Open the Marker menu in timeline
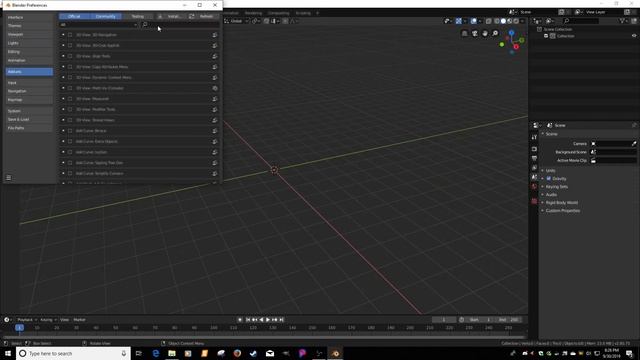 coord(80,320)
